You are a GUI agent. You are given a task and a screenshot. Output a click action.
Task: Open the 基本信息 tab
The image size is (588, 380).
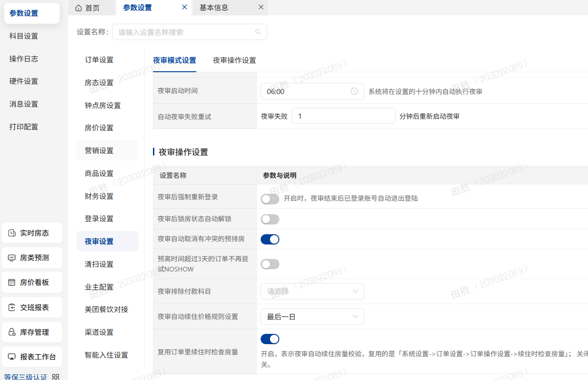[214, 7]
